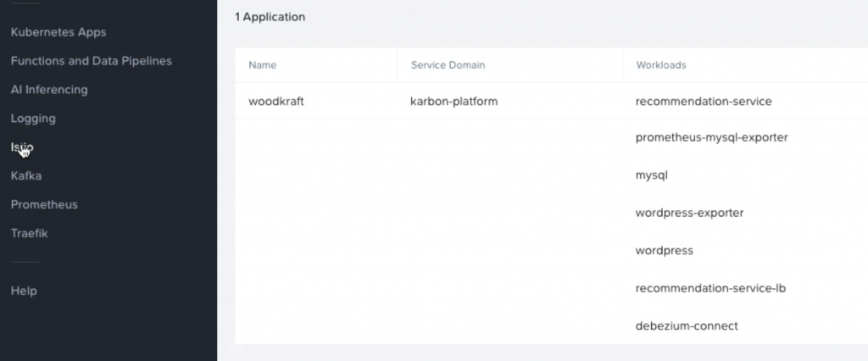
Task: Open Kubernetes Apps in the sidebar
Action: click(x=58, y=32)
